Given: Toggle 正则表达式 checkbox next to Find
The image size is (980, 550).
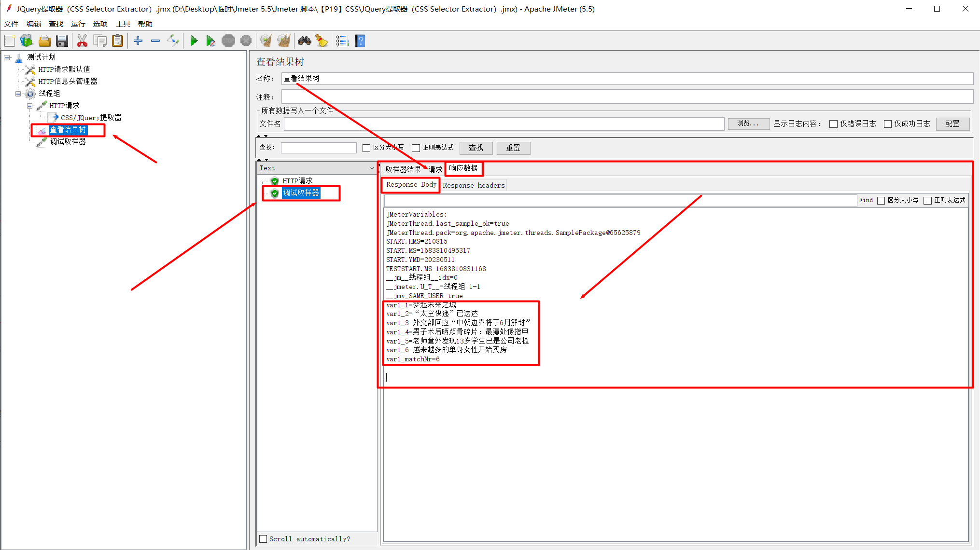Looking at the screenshot, I should [927, 201].
